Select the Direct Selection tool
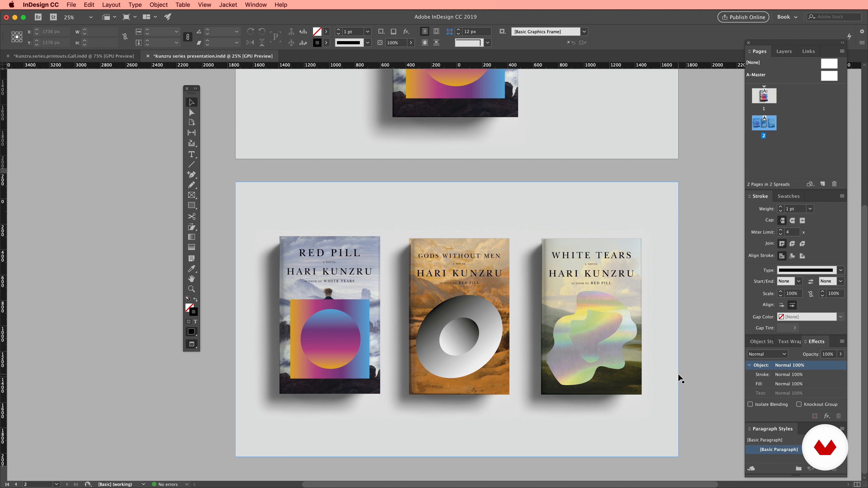Viewport: 868px width, 488px height. [x=191, y=113]
